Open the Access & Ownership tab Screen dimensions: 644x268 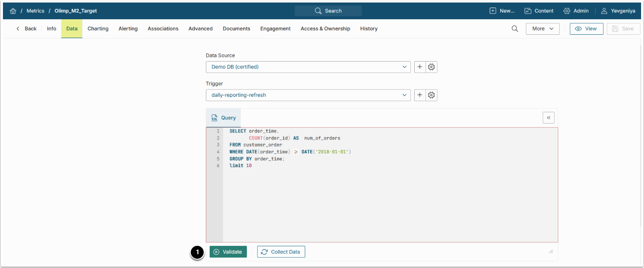325,29
